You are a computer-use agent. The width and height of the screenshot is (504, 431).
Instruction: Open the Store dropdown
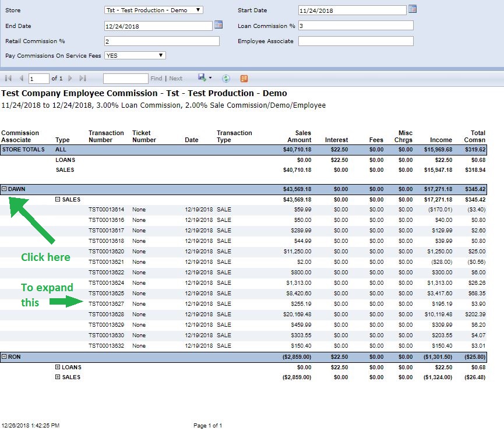tap(154, 10)
